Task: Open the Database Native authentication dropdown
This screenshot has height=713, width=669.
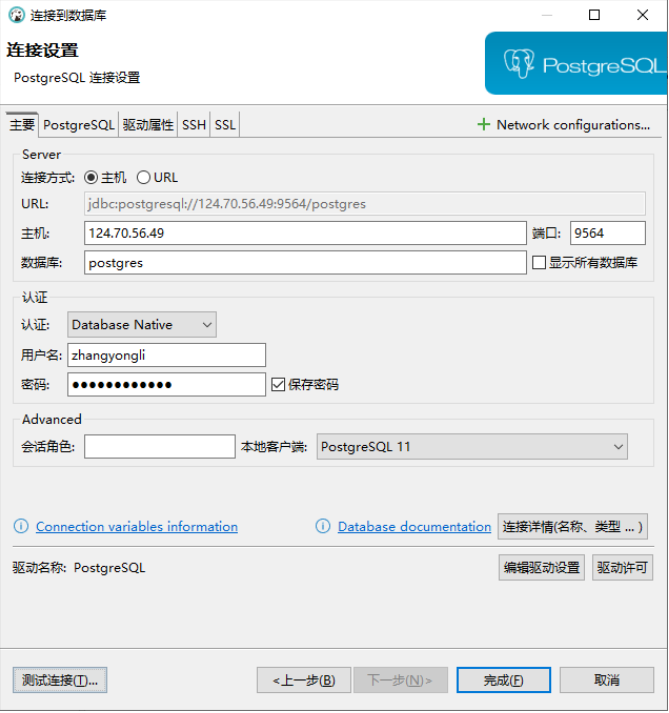Action: pyautogui.click(x=142, y=325)
